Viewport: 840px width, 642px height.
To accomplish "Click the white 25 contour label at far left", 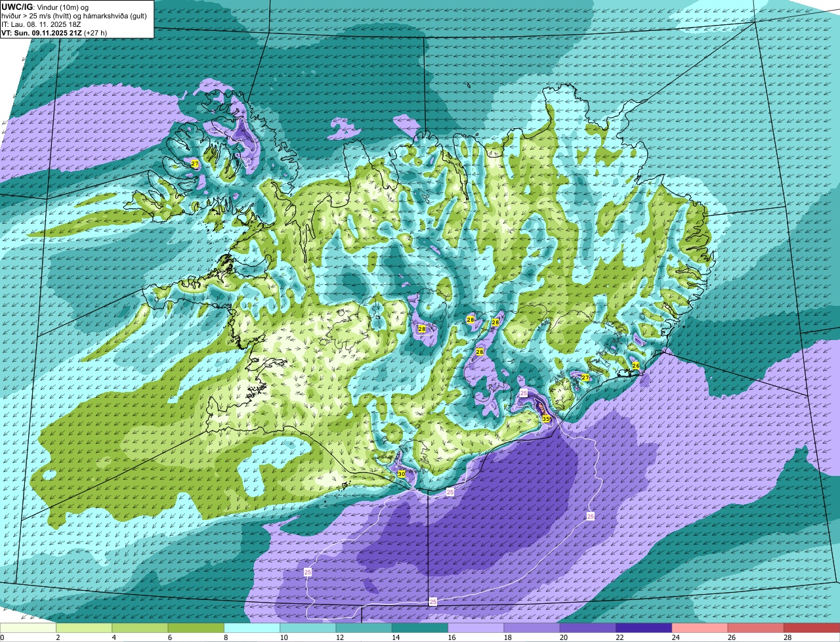I will pos(308,572).
